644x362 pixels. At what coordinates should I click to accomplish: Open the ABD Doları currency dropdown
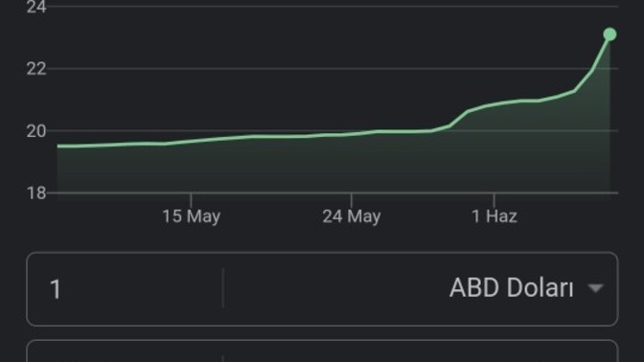tap(595, 288)
